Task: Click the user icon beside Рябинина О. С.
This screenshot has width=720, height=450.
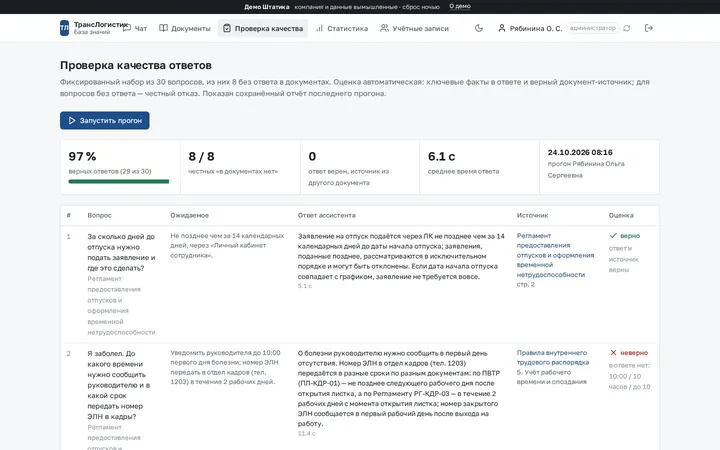Action: click(x=502, y=28)
